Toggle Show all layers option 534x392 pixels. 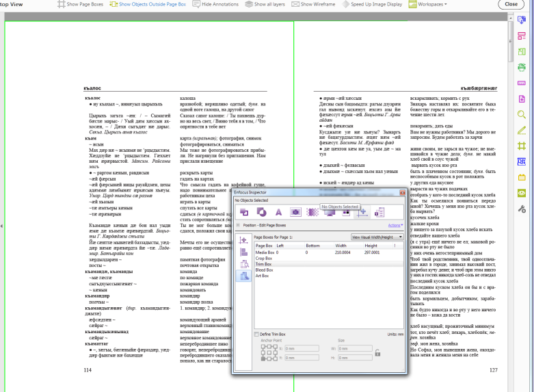pyautogui.click(x=265, y=4)
